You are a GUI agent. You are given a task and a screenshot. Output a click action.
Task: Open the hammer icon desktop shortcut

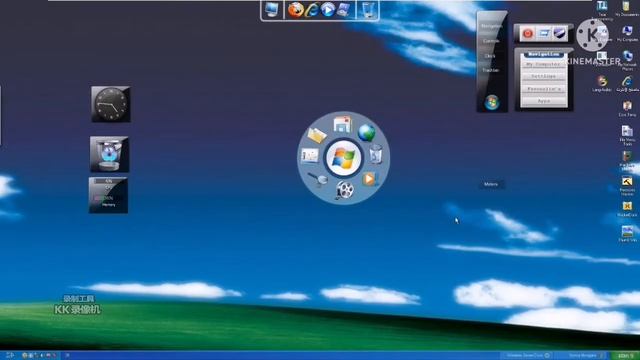[627, 186]
